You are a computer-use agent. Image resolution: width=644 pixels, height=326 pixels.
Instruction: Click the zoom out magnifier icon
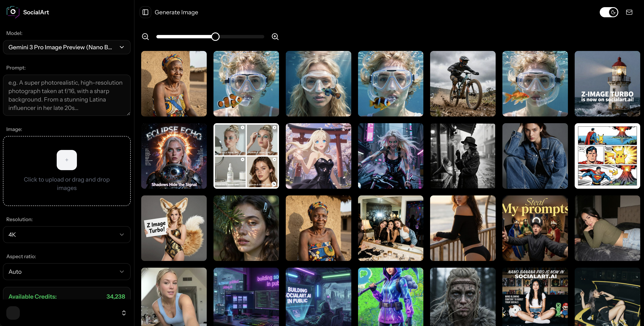(x=145, y=36)
